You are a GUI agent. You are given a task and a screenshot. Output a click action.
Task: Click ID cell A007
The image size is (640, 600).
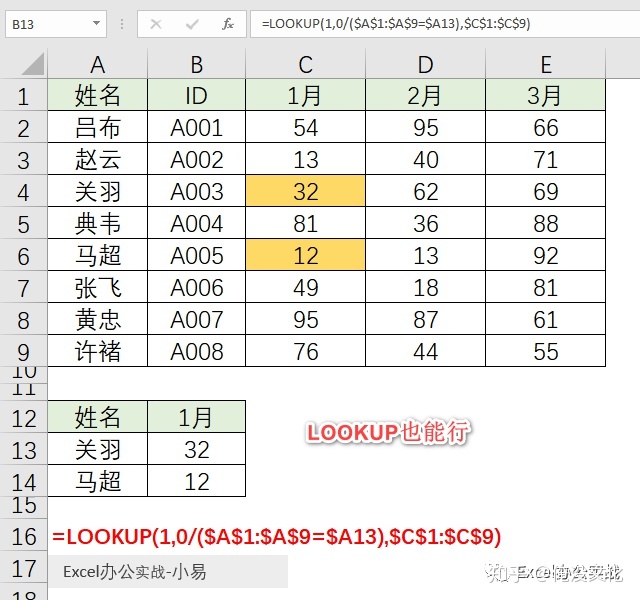coord(196,319)
